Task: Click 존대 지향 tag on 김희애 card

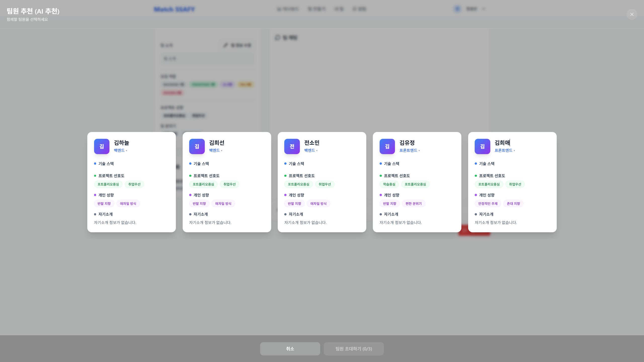Action: [513, 204]
